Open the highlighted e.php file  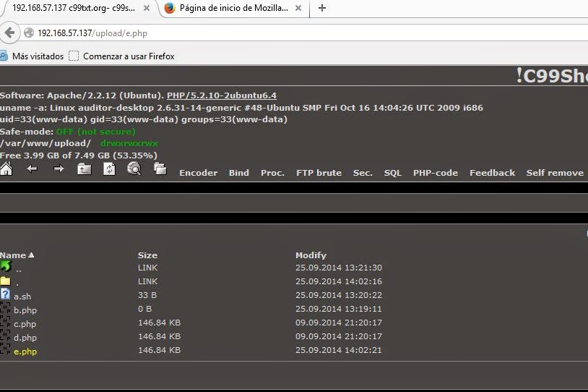(x=25, y=351)
